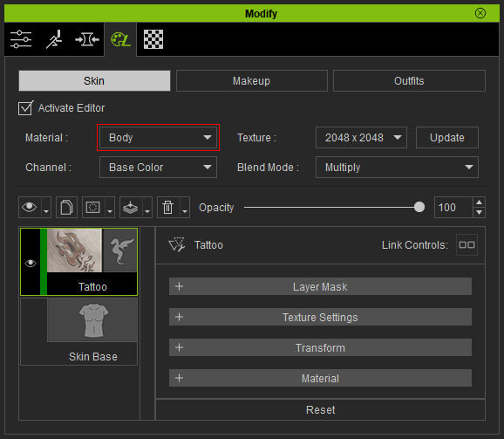Viewport: 504px width, 439px height.
Task: Click the Opacity slider handle
Action: click(419, 207)
